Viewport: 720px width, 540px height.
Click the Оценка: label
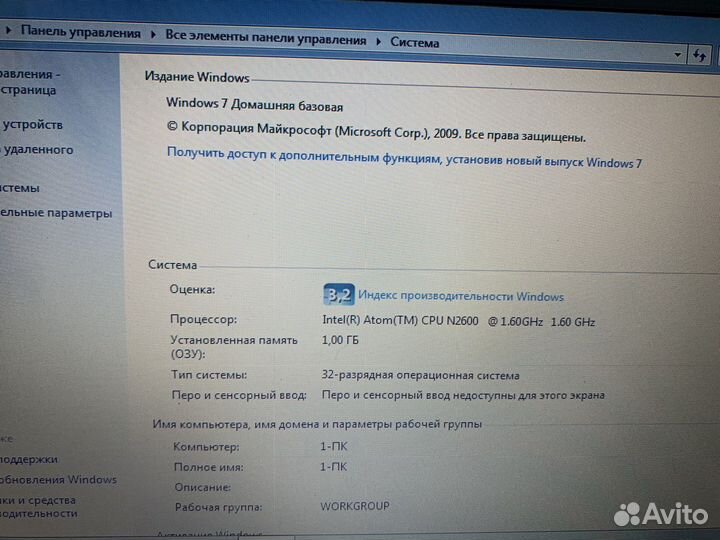(192, 289)
